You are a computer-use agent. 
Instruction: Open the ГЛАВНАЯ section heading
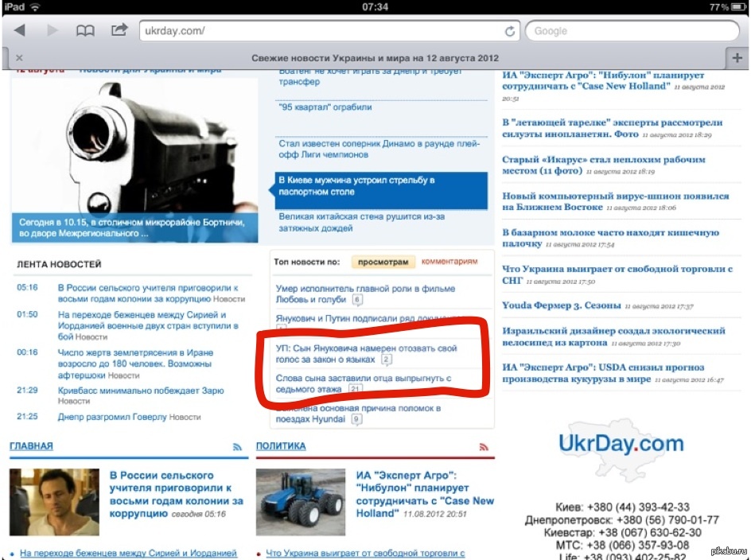click(31, 446)
